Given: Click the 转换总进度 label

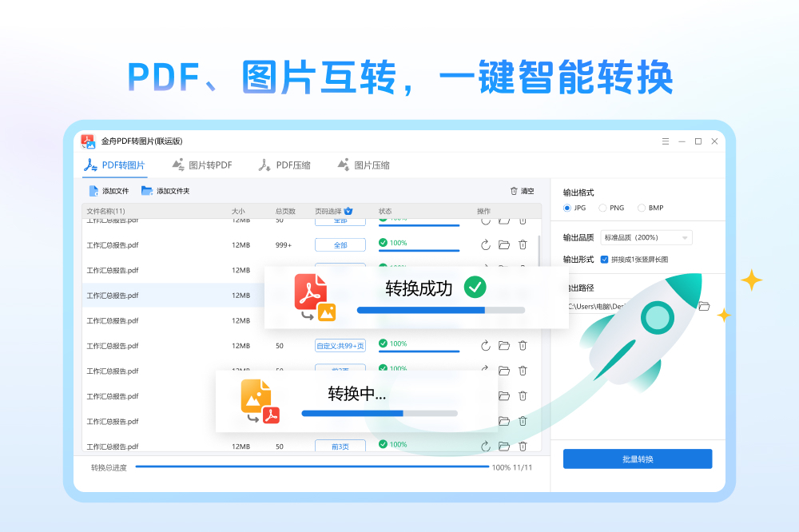Looking at the screenshot, I should coord(109,467).
